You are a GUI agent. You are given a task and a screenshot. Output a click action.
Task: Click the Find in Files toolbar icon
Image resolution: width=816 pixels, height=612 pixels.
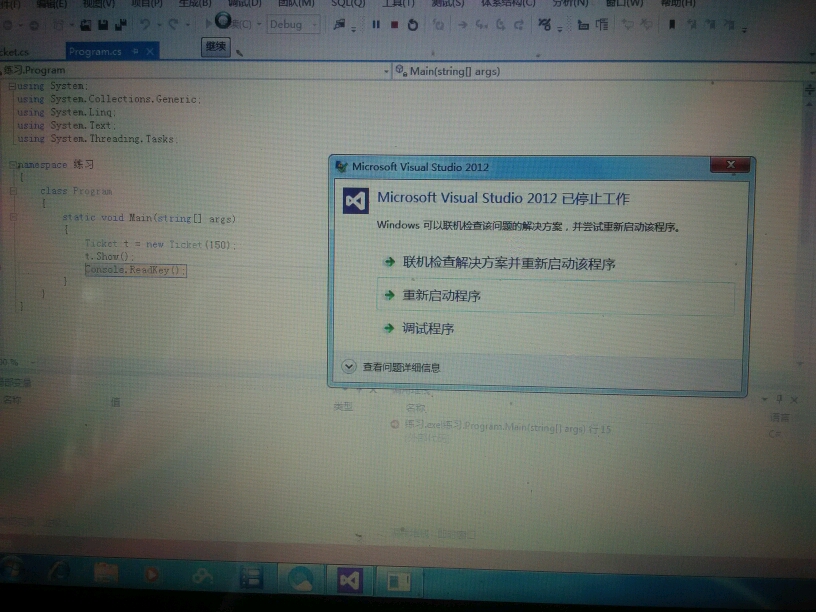[x=339, y=24]
